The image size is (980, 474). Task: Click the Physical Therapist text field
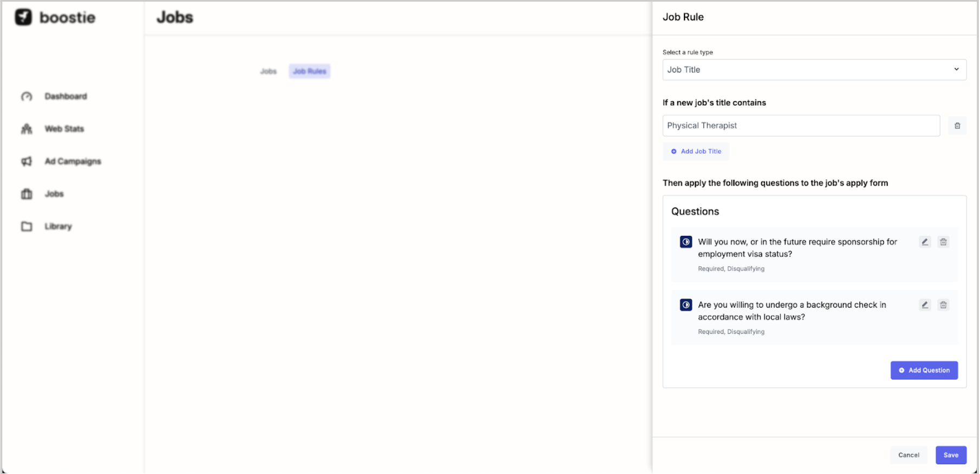(x=800, y=126)
